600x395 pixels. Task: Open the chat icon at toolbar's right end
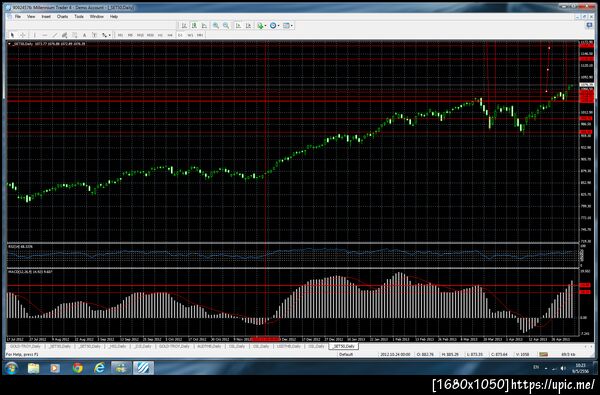pyautogui.click(x=589, y=26)
